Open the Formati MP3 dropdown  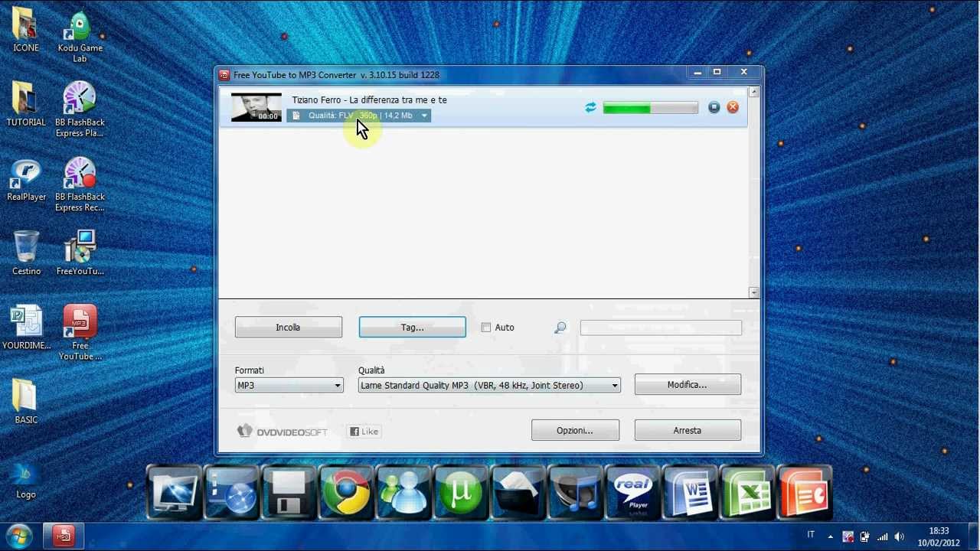(x=289, y=386)
